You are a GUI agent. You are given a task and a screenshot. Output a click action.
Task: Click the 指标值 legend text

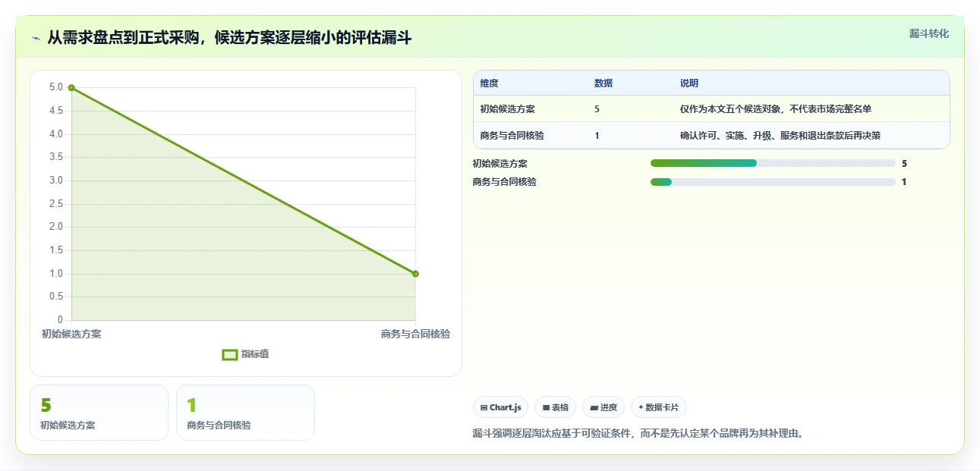point(255,354)
